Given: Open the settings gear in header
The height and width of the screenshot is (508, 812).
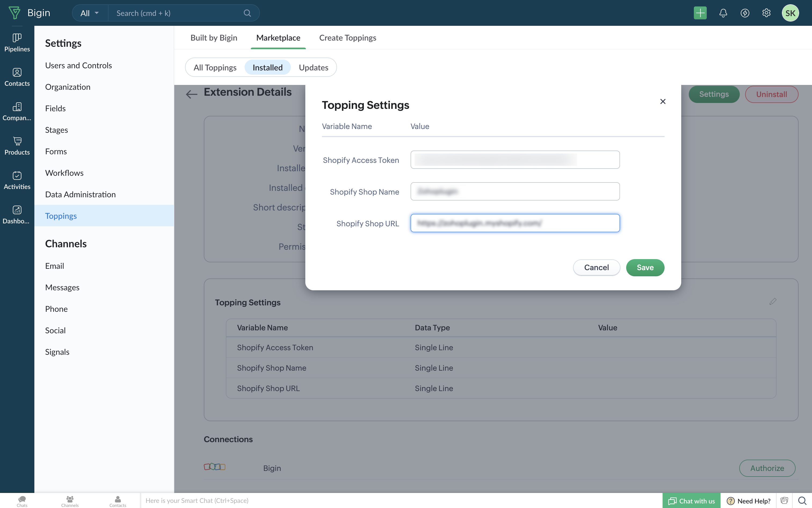Looking at the screenshot, I should tap(766, 13).
